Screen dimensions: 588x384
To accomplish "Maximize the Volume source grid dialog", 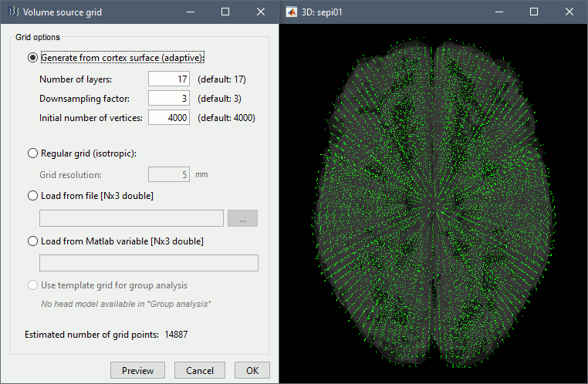I will coord(225,12).
